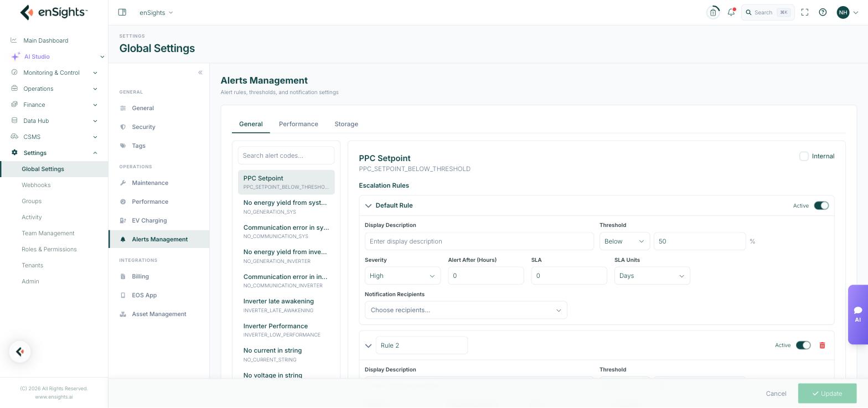Open the floating AI chat widget
Viewport: 868px width, 408px height.
pyautogui.click(x=858, y=314)
